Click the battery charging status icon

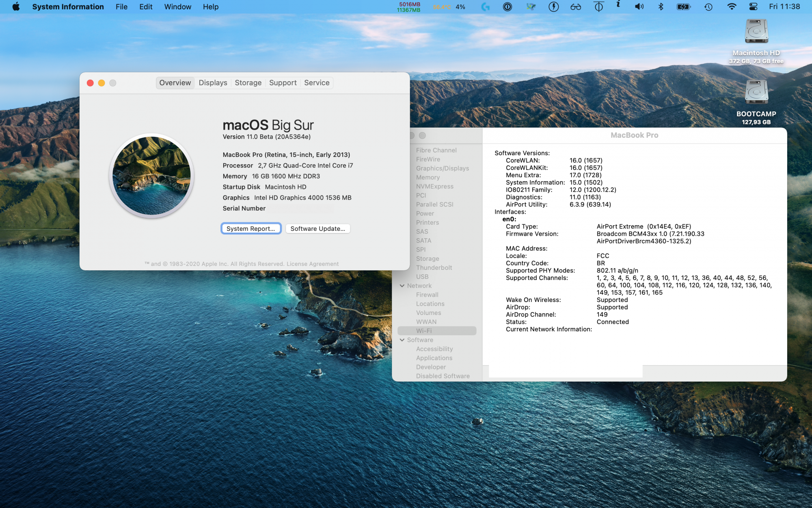click(x=683, y=7)
